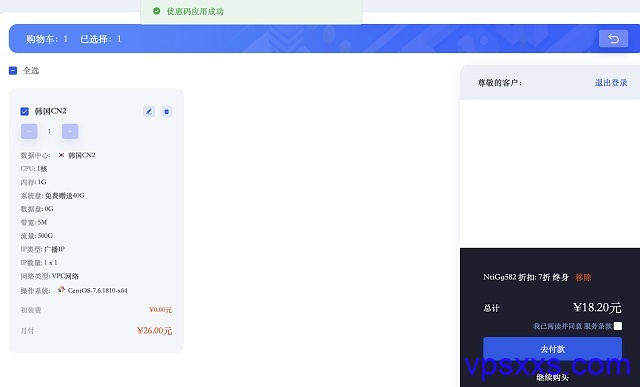Click the 月付 price ¥26.00元
This screenshot has width=640, height=387.
[154, 330]
